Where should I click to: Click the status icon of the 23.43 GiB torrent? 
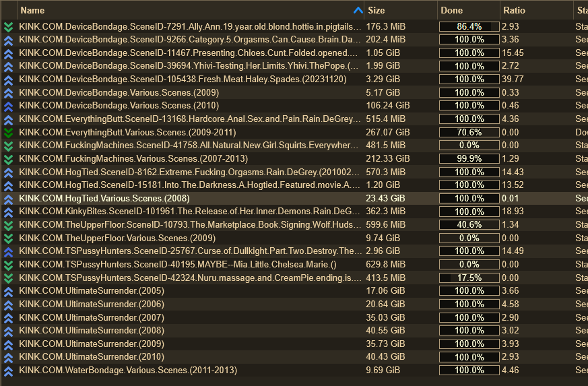pos(8,199)
